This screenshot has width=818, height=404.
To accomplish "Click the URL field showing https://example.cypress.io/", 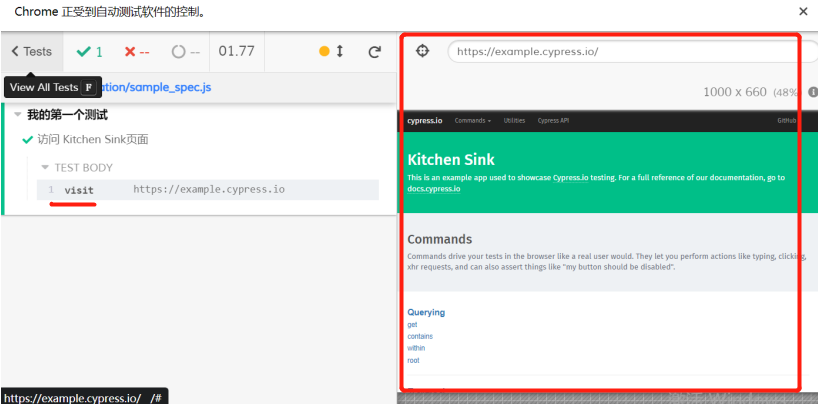I will [632, 52].
